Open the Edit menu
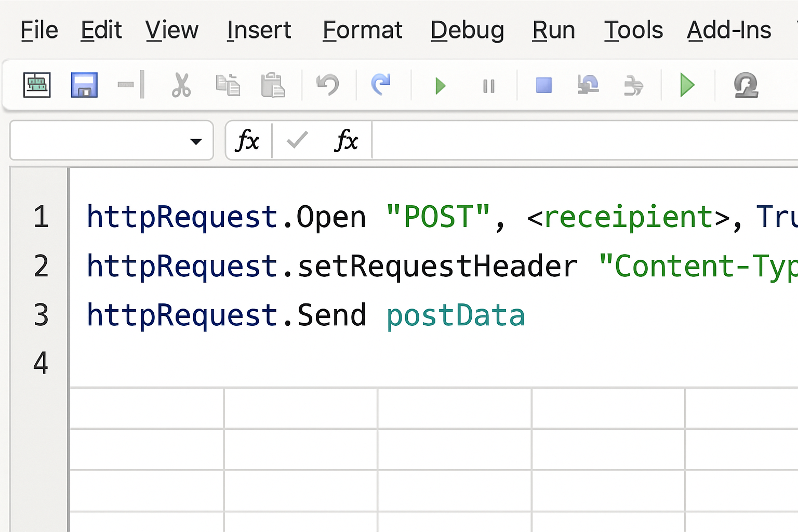 (101, 30)
